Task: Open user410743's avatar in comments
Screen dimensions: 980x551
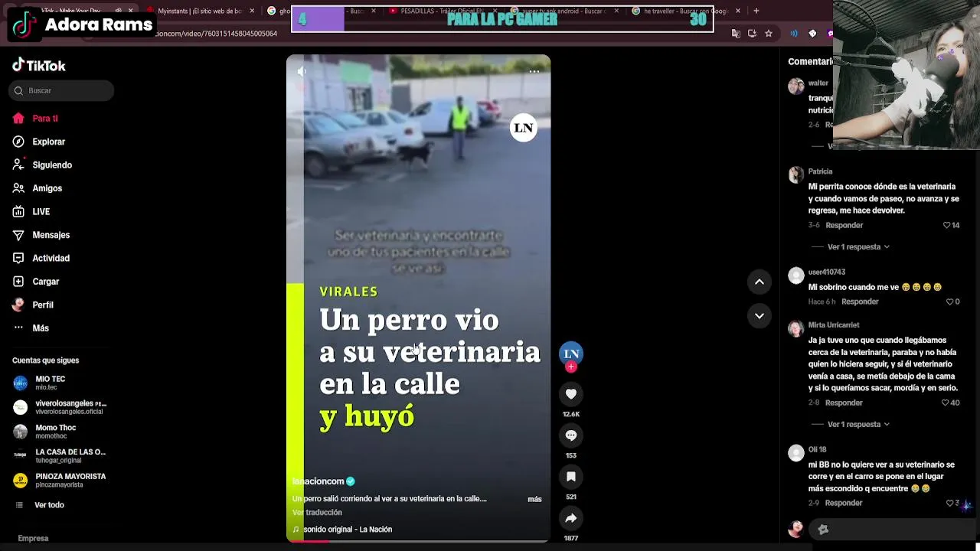Action: (796, 275)
